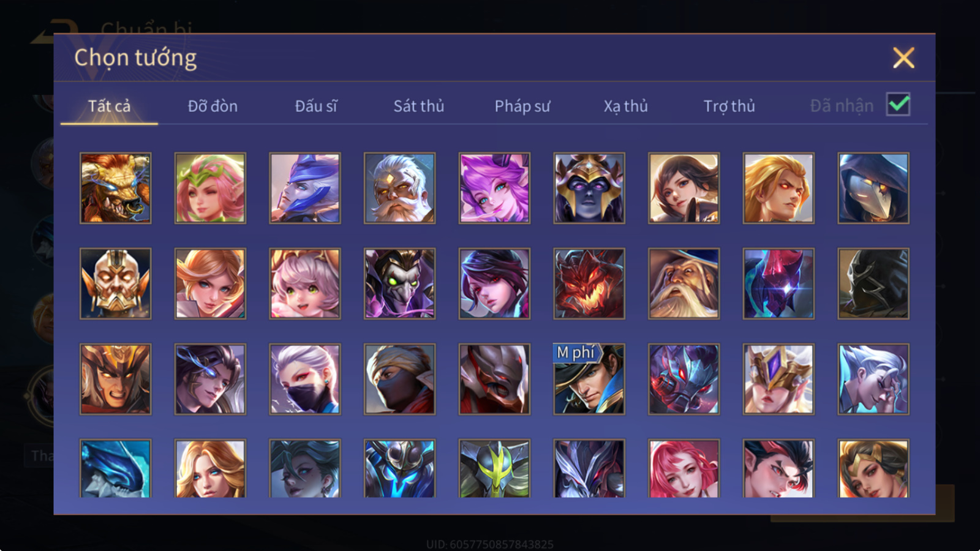Open the 'Sát thủ' tab
Viewport: 980px width, 551px height.
point(419,106)
